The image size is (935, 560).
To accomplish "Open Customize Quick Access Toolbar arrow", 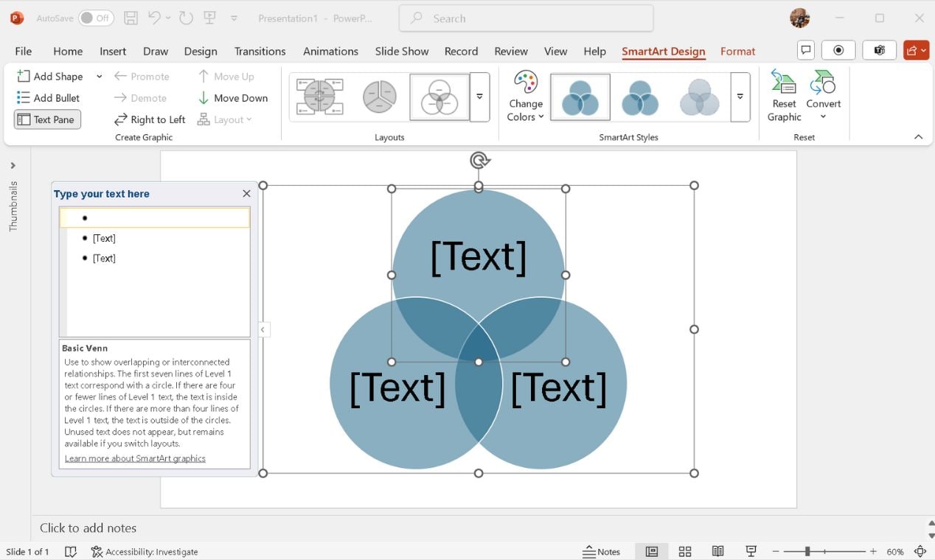I will point(234,18).
